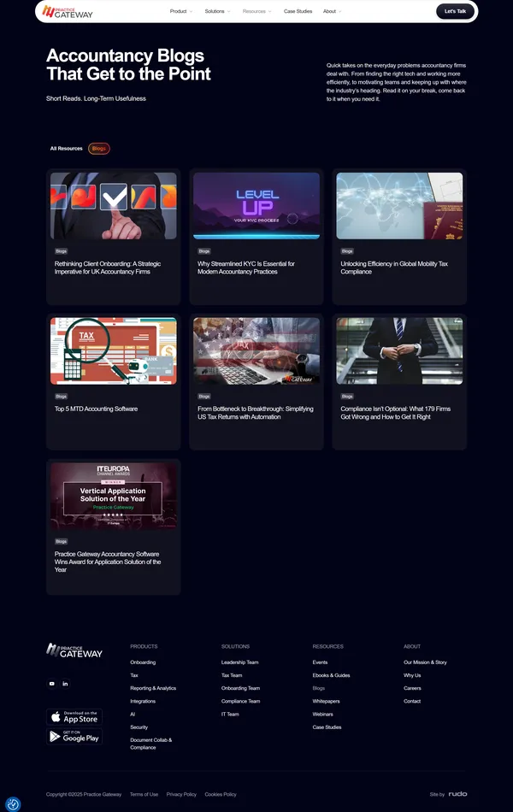The image size is (513, 812).
Task: Go to Case Studies in navbar
Action: (x=298, y=12)
